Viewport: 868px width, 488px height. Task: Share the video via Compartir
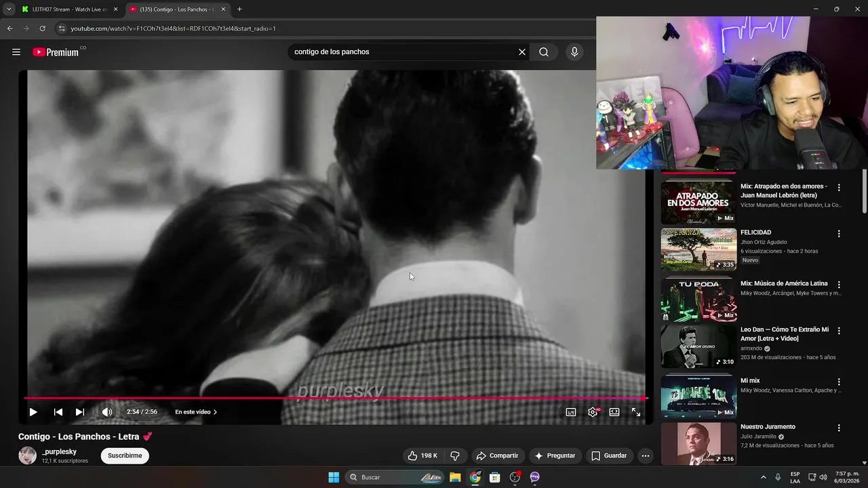pyautogui.click(x=497, y=455)
